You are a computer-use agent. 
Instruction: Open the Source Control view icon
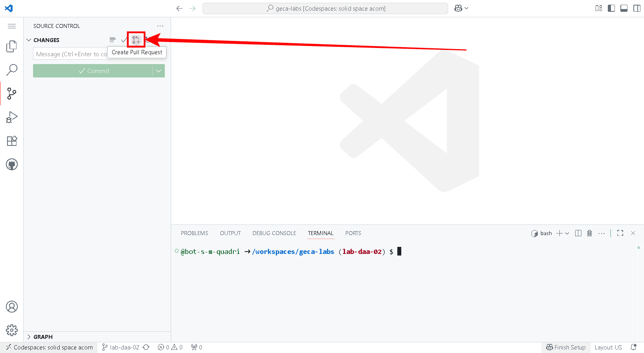coord(12,94)
